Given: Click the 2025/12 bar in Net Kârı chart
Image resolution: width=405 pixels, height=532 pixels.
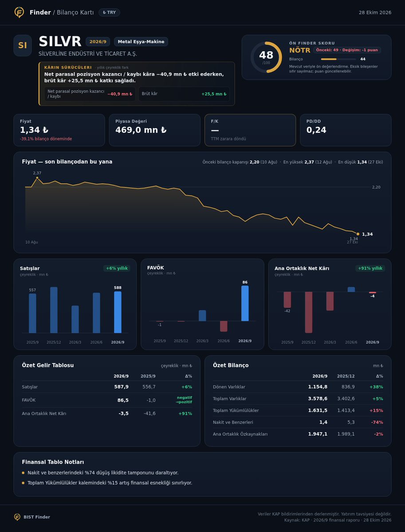Looking at the screenshot, I should pos(308,312).
